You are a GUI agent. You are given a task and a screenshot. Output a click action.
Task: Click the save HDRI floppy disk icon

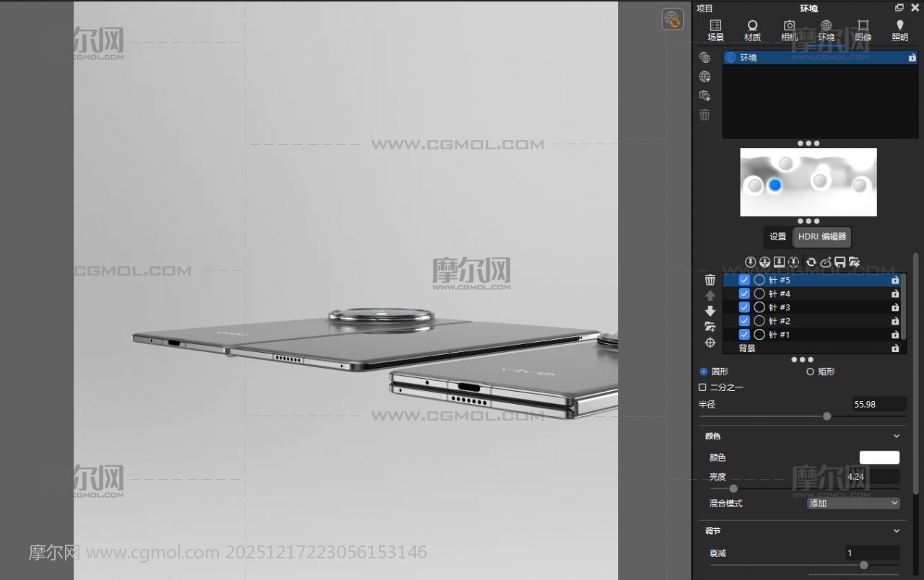click(840, 262)
